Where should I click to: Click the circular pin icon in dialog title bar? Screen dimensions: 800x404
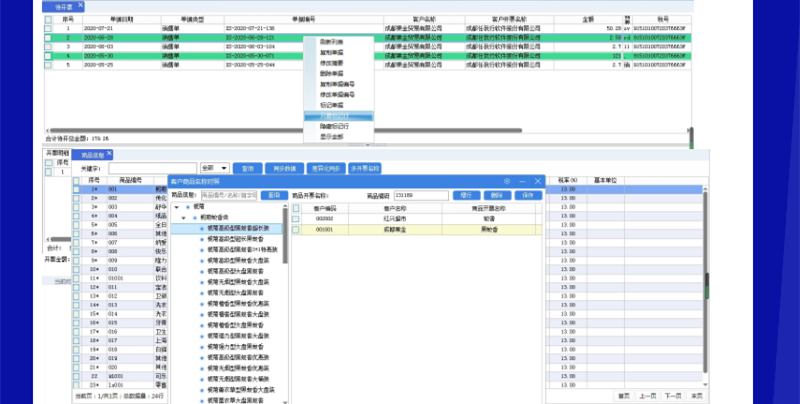(507, 181)
